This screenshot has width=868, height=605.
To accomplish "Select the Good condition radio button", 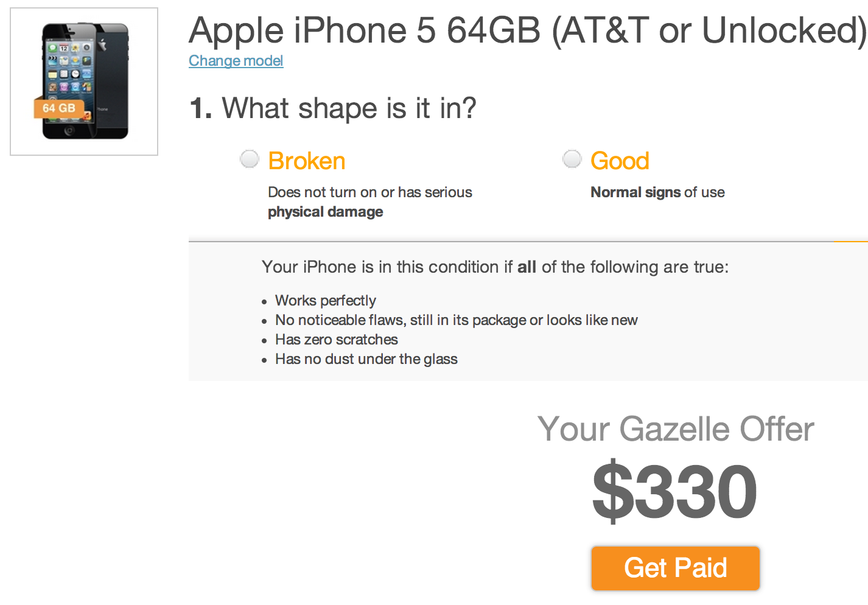I will 572,159.
